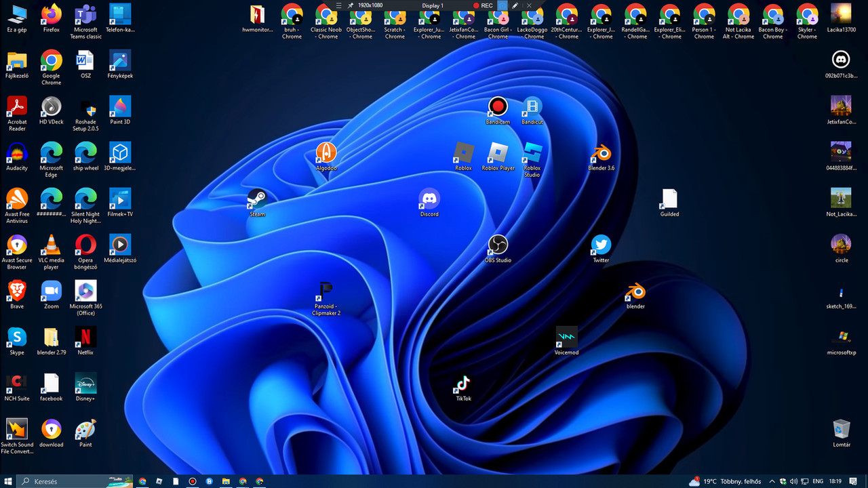Open the recorder bar hamburger menu

tap(338, 5)
